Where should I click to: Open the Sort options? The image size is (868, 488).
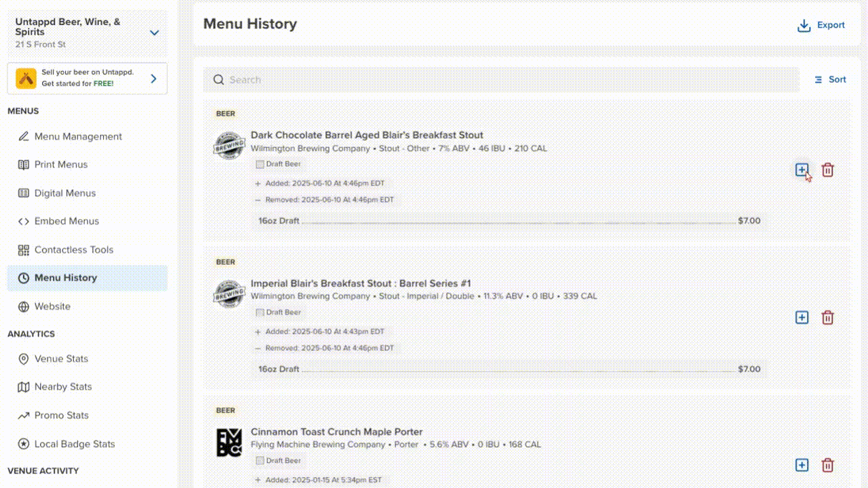coord(830,79)
